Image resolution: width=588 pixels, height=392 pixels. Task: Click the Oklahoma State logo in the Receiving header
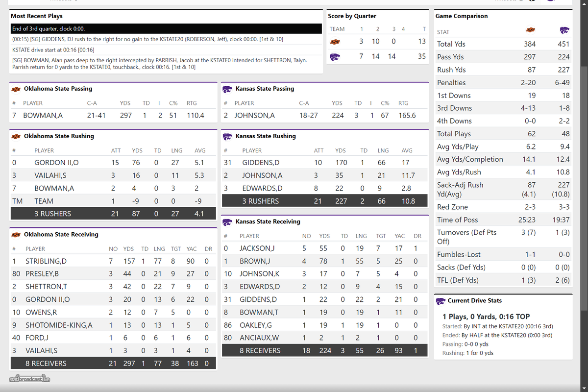(x=16, y=235)
